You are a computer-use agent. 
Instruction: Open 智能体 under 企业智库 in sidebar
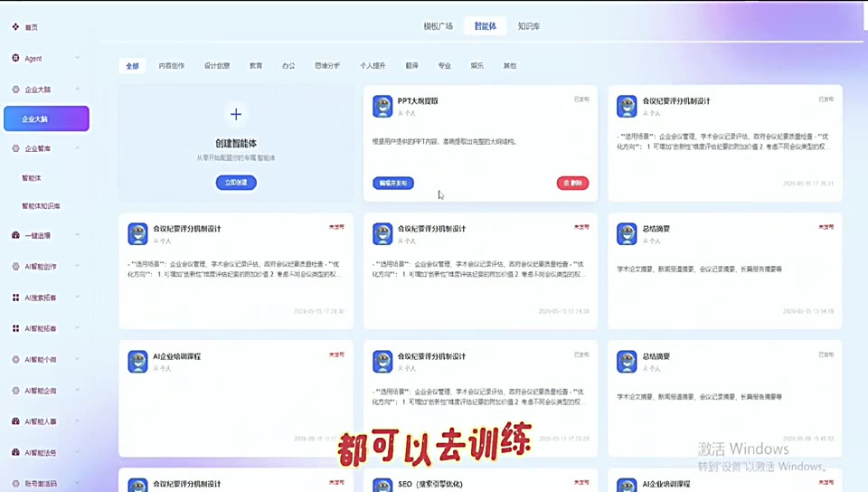pos(32,177)
